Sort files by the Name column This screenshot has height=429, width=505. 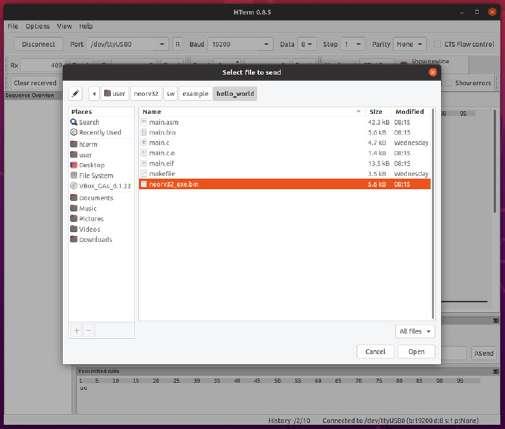(252, 112)
